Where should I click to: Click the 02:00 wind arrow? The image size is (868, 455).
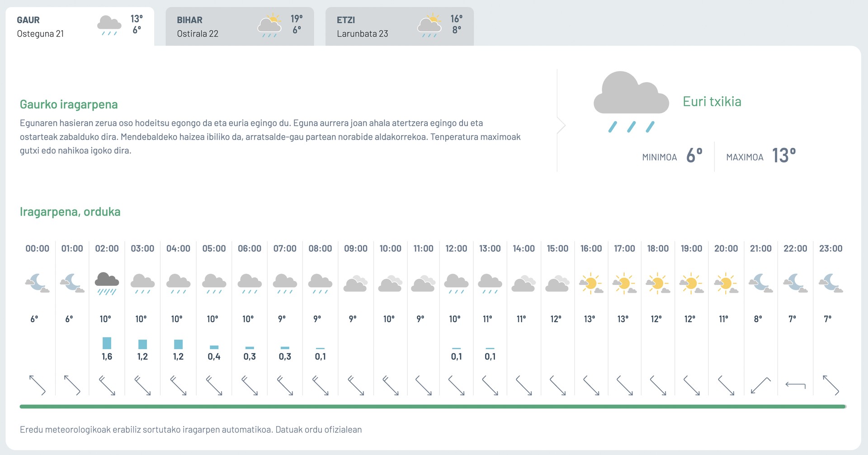click(107, 385)
